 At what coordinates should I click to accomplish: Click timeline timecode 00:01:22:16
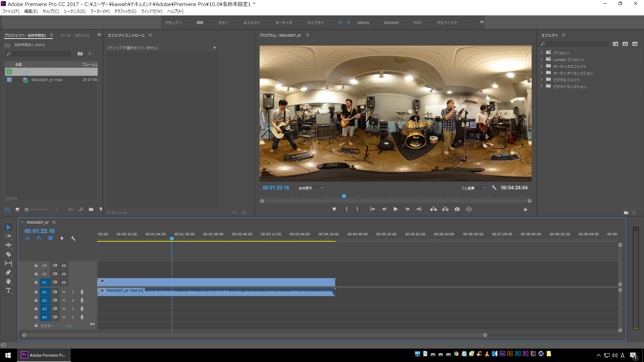point(40,231)
